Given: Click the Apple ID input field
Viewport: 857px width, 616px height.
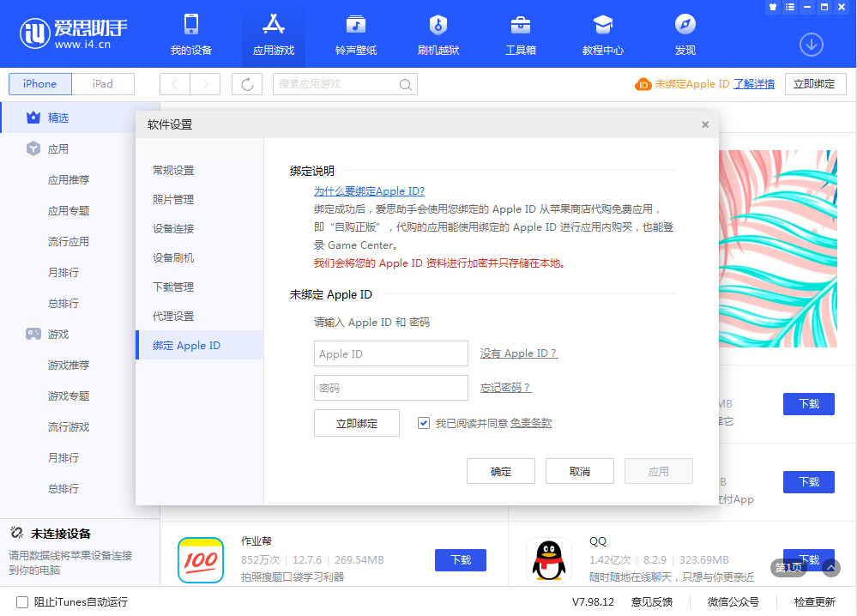Looking at the screenshot, I should pyautogui.click(x=391, y=353).
